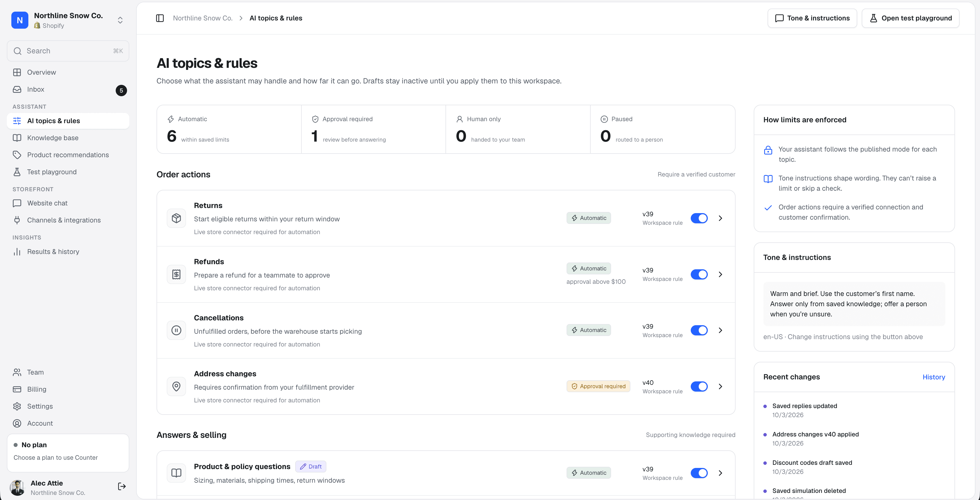Viewport: 980px width, 500px height.
Task: Click the Human only person icon
Action: [460, 119]
